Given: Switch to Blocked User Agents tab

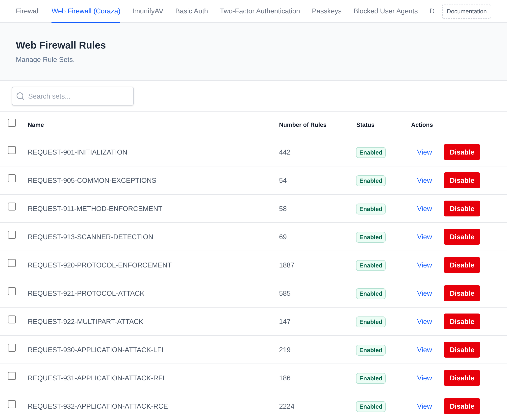Looking at the screenshot, I should (385, 11).
